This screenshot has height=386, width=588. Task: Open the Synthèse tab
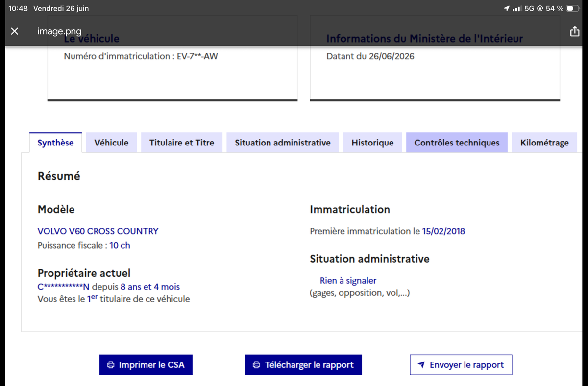(x=55, y=143)
